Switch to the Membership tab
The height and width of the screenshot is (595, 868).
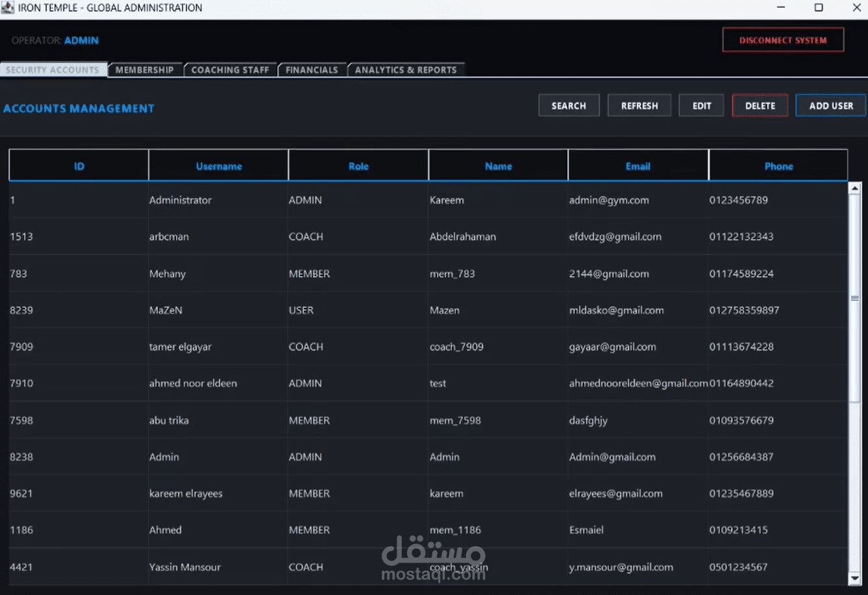[145, 70]
